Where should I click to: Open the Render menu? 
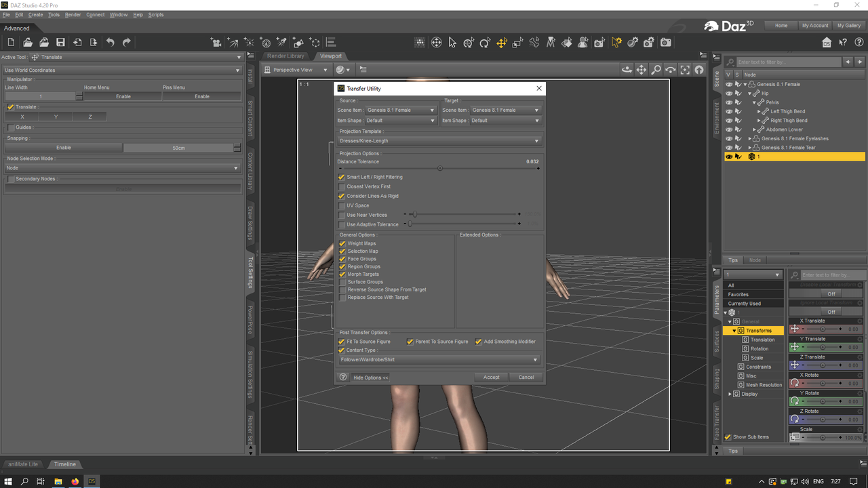tap(73, 14)
